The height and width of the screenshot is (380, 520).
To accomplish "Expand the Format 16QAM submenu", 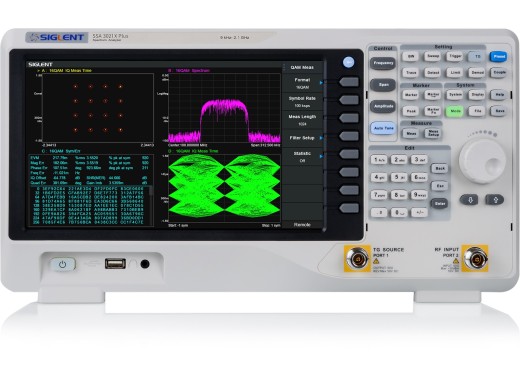I will [303, 83].
